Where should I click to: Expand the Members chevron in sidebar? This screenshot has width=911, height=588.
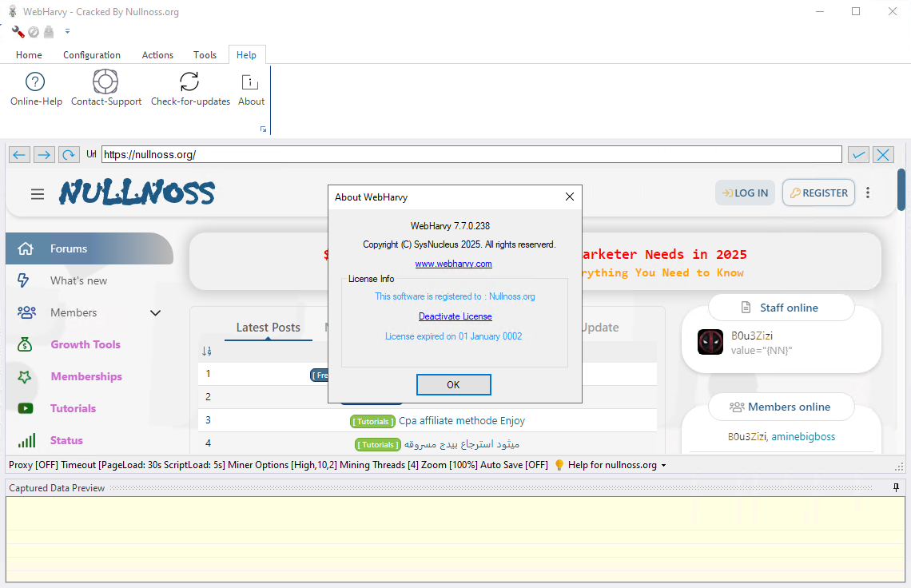(x=155, y=312)
